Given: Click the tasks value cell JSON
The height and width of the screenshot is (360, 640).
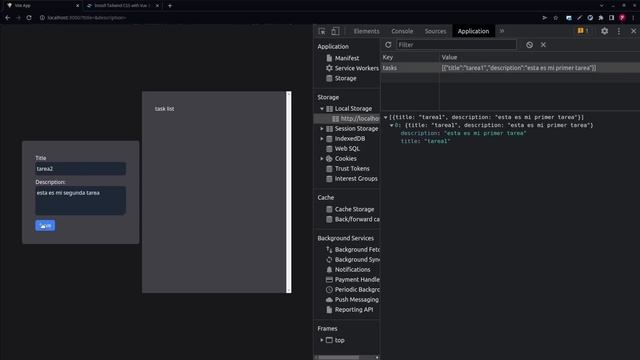Looking at the screenshot, I should point(519,68).
